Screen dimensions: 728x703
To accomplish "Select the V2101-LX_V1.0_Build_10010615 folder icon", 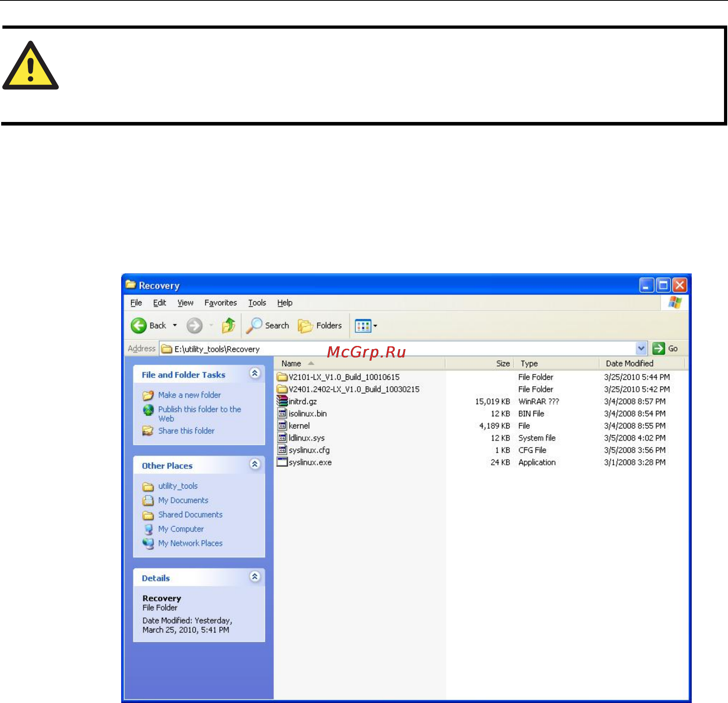I will (x=282, y=377).
